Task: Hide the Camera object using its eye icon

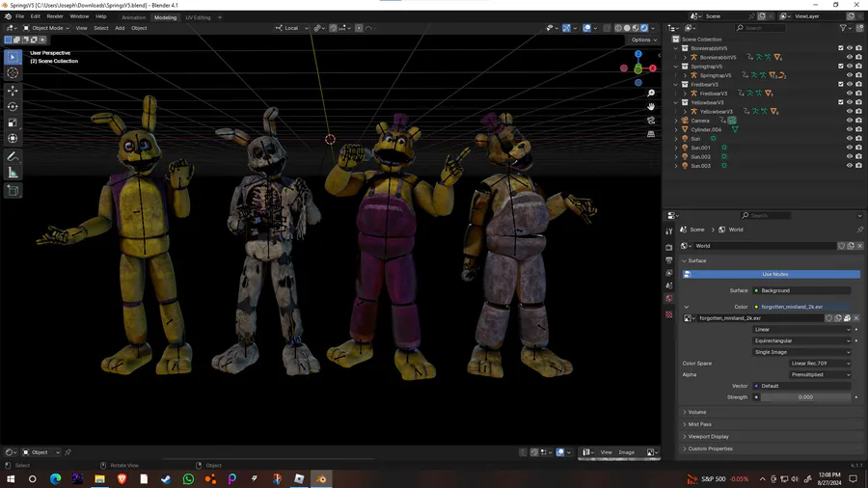Action: click(x=850, y=121)
